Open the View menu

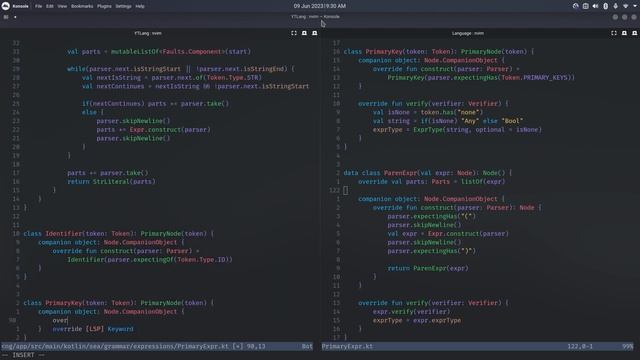click(x=62, y=6)
